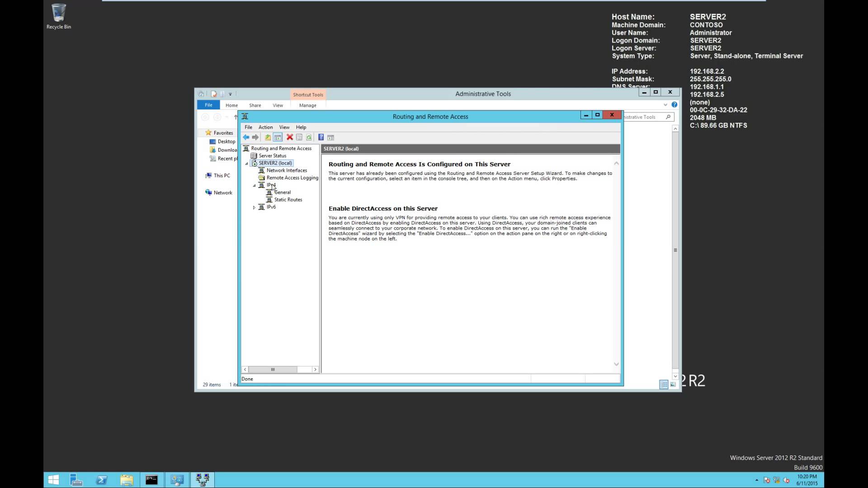Open View menu in Routing and Remote Access
Image resolution: width=868 pixels, height=488 pixels.
(284, 127)
